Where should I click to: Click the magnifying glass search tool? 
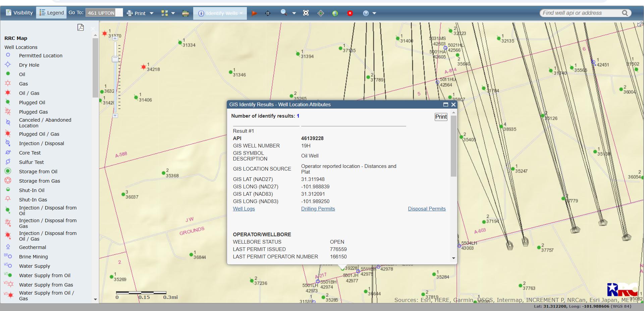tap(284, 13)
